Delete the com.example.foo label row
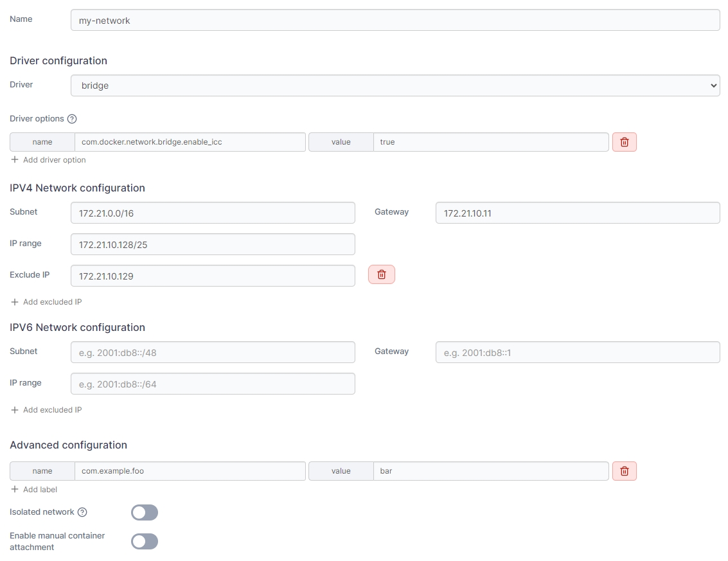Viewport: 728px width, 561px height. point(624,471)
